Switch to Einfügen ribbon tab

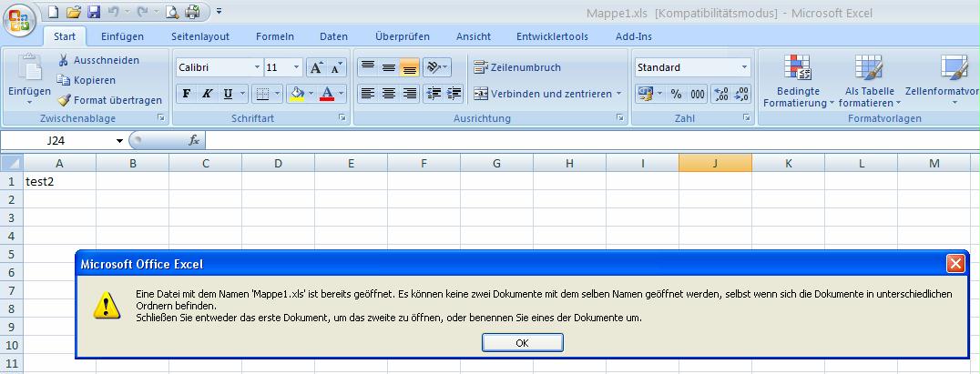point(122,36)
